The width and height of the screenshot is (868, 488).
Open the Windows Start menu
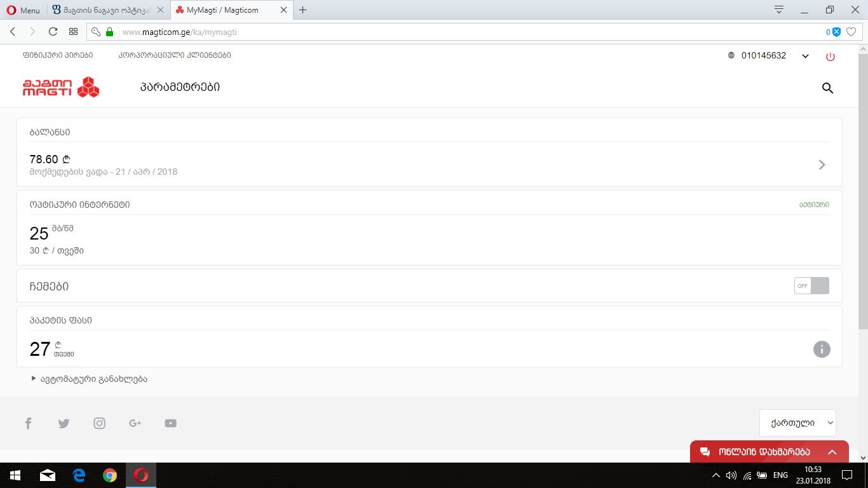pos(15,475)
